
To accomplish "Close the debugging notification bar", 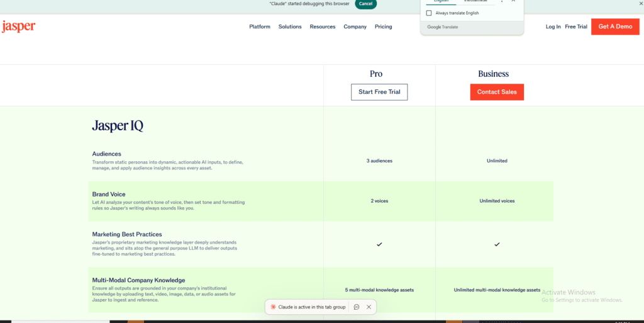I will point(641,3).
